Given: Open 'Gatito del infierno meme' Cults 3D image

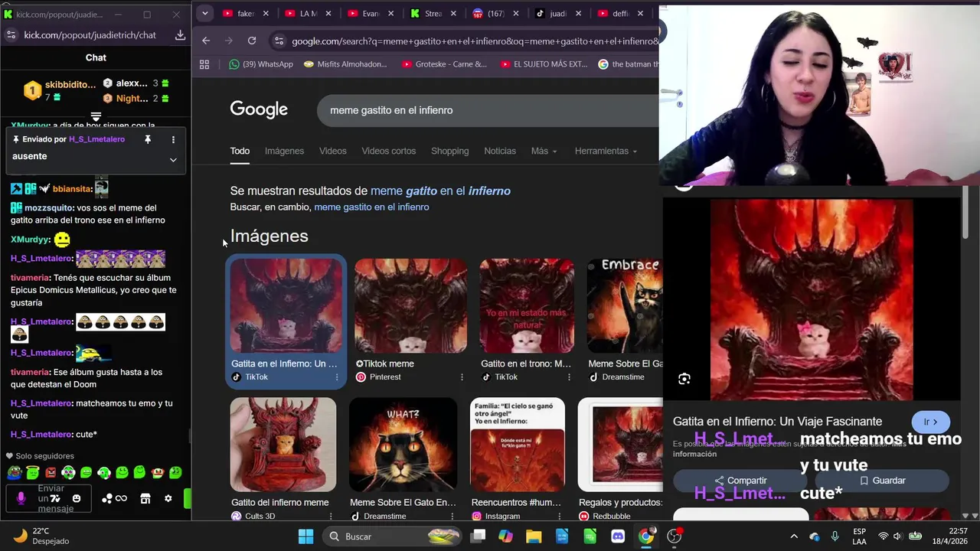Looking at the screenshot, I should coord(283,445).
